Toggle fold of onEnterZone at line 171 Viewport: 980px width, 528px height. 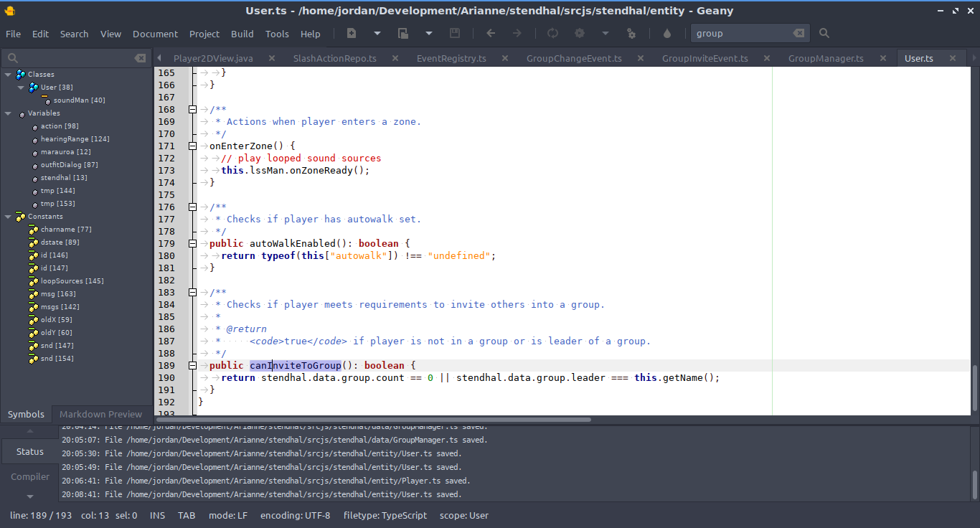(192, 146)
